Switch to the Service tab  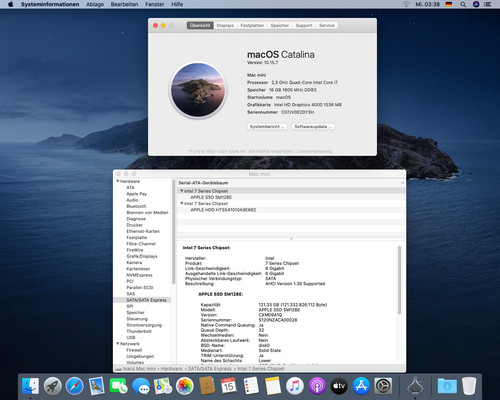pyautogui.click(x=327, y=25)
